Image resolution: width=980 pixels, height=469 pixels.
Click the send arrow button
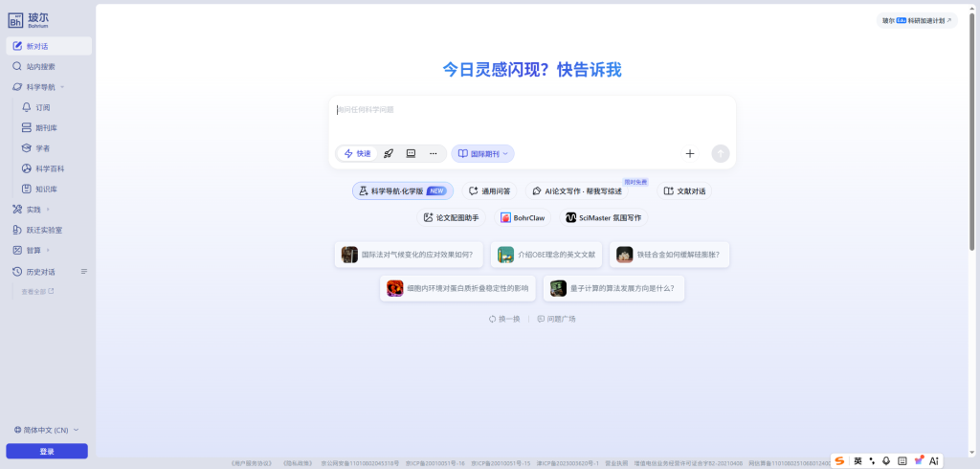721,153
